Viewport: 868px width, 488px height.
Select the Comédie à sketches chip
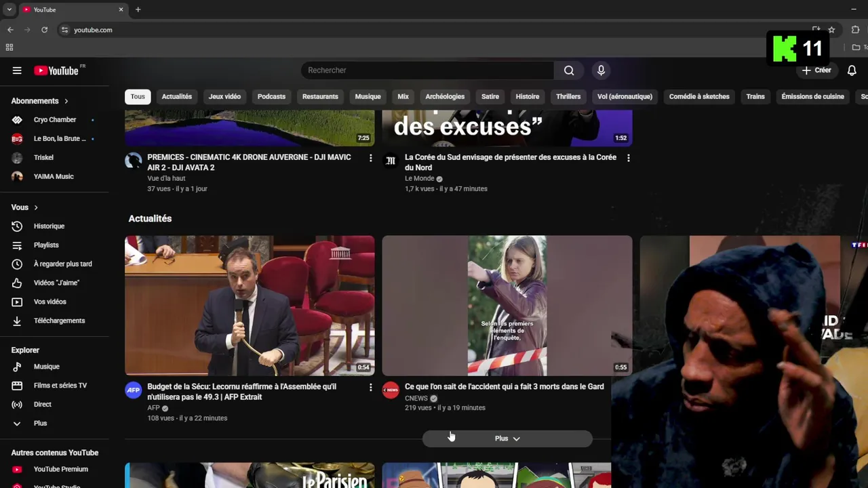point(699,96)
